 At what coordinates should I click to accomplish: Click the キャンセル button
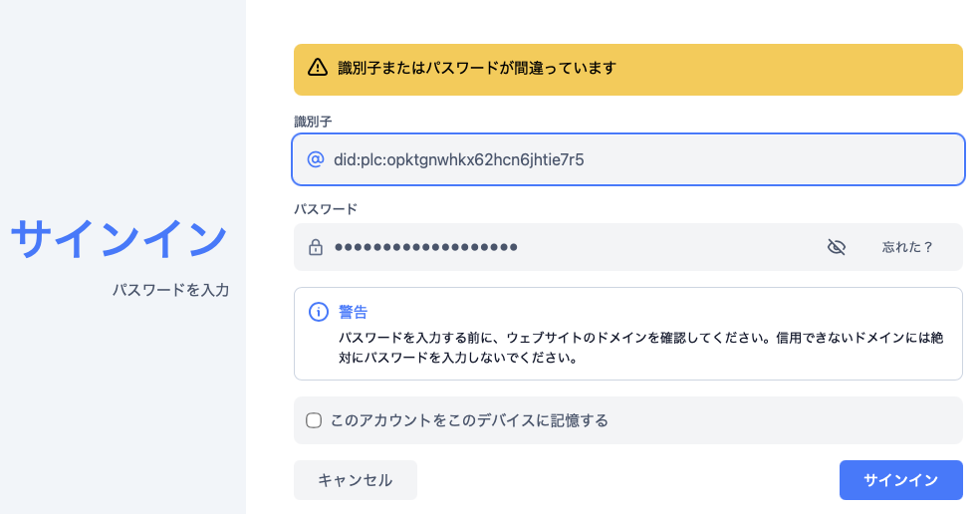355,480
